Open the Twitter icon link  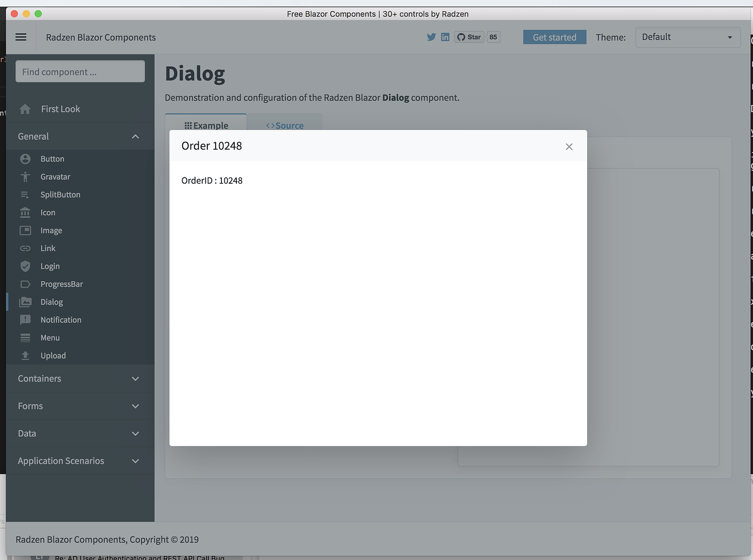click(x=431, y=37)
